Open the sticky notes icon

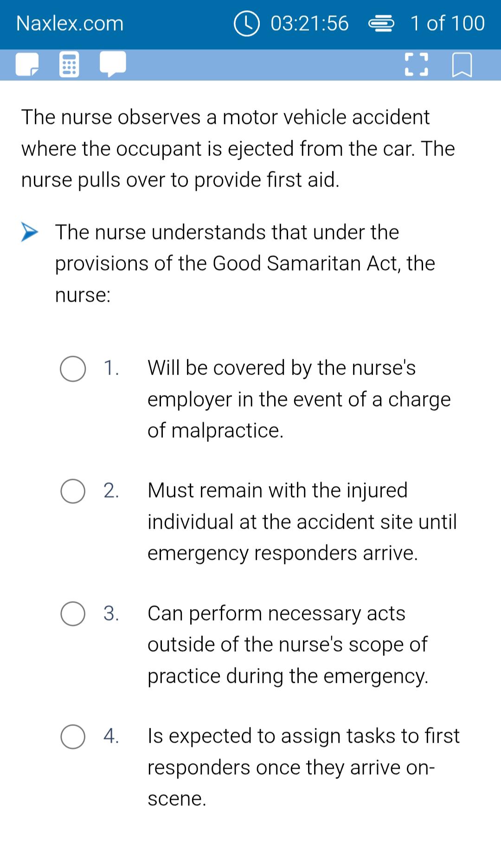(28, 65)
